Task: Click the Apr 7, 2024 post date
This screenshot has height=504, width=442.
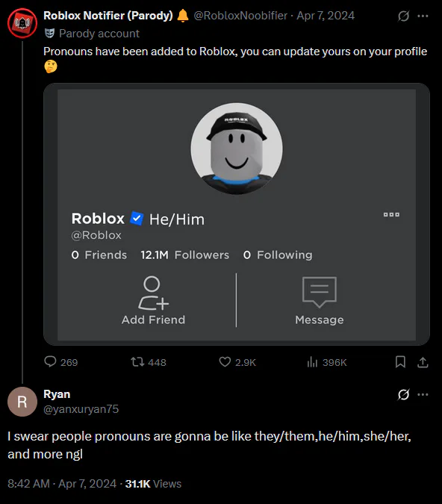Action: coord(326,16)
